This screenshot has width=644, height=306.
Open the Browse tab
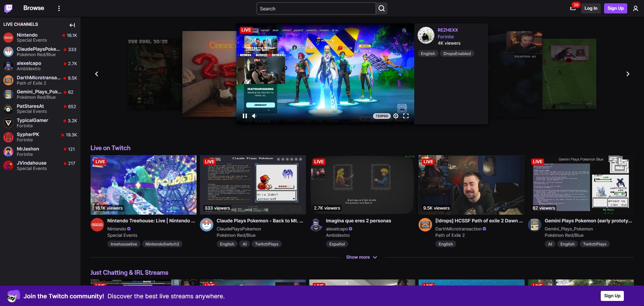[34, 8]
